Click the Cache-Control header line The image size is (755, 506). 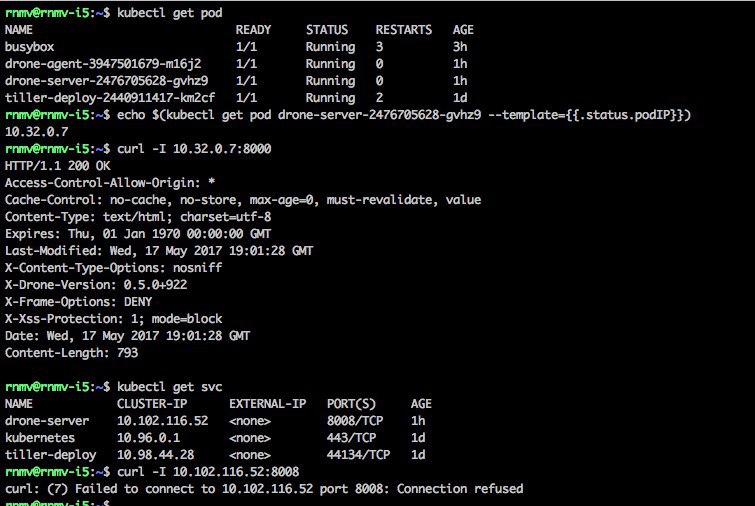pos(243,200)
